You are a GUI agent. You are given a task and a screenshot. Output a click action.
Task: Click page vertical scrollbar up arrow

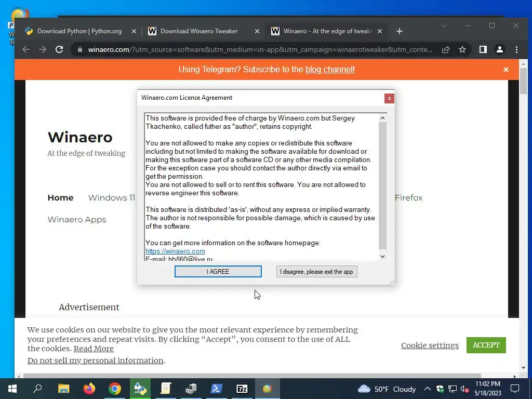click(x=523, y=64)
